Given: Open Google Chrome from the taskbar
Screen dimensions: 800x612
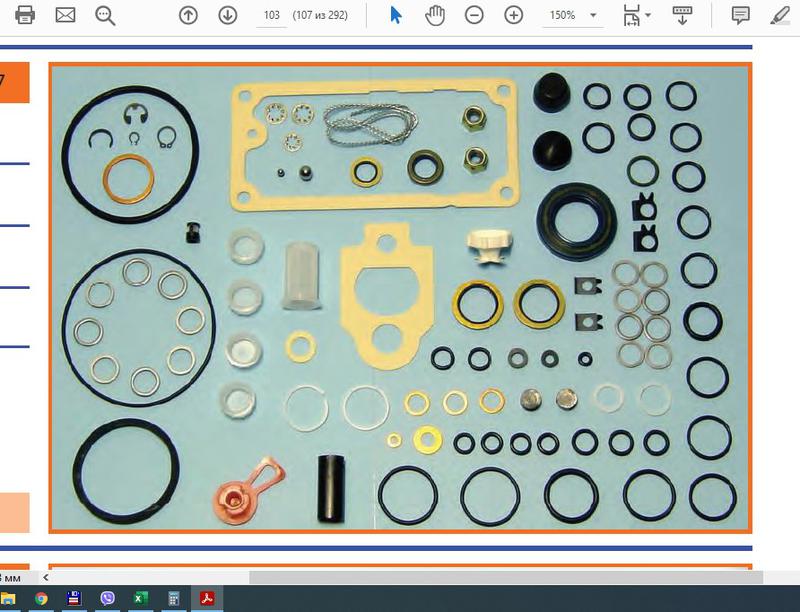Looking at the screenshot, I should coord(41,598).
